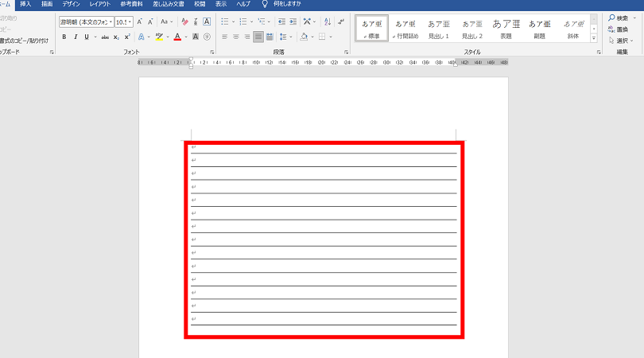Toggle underline formatting
The width and height of the screenshot is (644, 358).
coord(86,37)
